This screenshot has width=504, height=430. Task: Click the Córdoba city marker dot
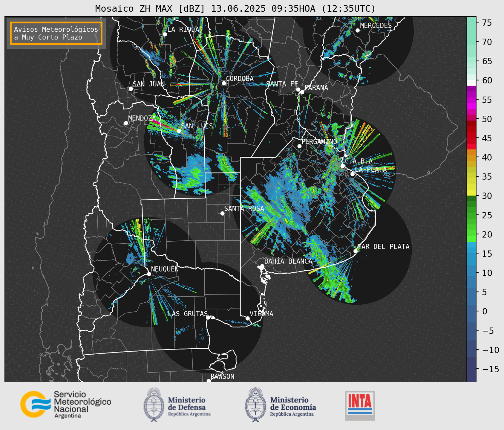pyautogui.click(x=224, y=83)
